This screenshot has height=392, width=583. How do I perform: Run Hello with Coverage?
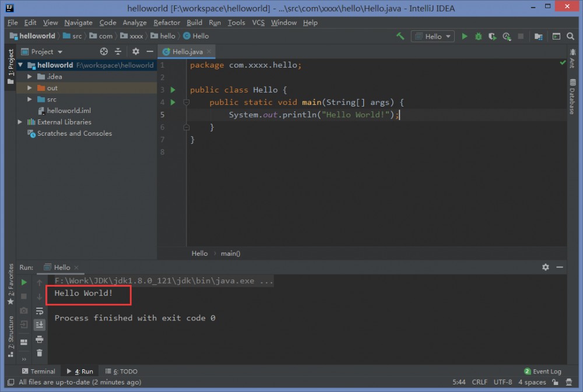pyautogui.click(x=492, y=36)
